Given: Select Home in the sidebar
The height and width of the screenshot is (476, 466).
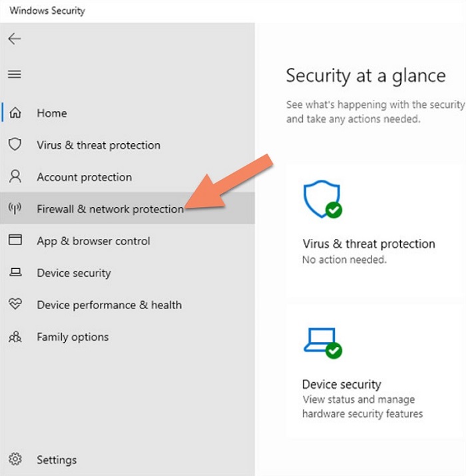Looking at the screenshot, I should tap(128, 113).
